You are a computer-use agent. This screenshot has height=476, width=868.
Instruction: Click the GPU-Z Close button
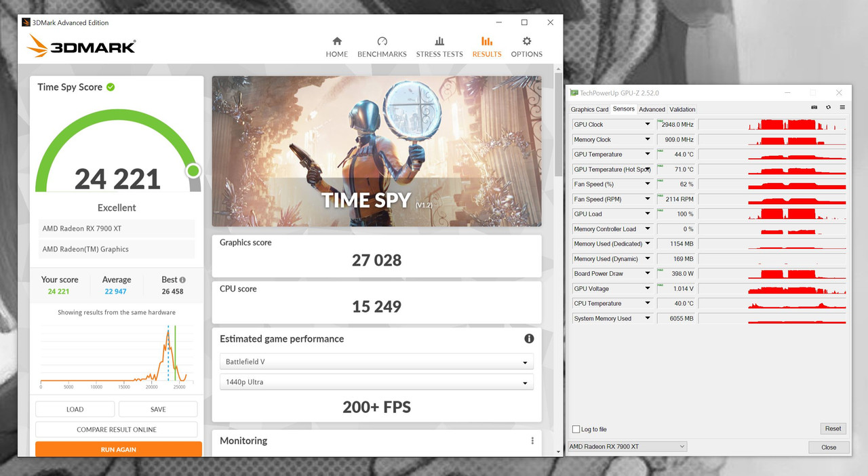tap(829, 448)
